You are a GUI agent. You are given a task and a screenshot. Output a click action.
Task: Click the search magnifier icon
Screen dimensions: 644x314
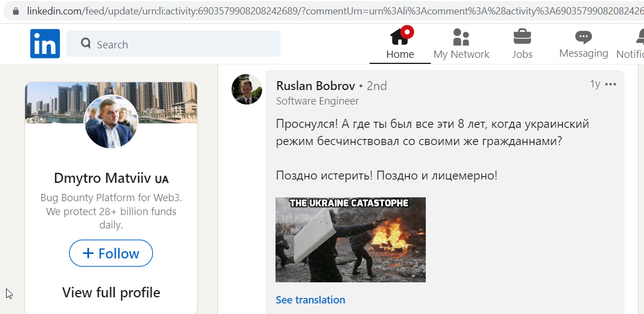[85, 43]
